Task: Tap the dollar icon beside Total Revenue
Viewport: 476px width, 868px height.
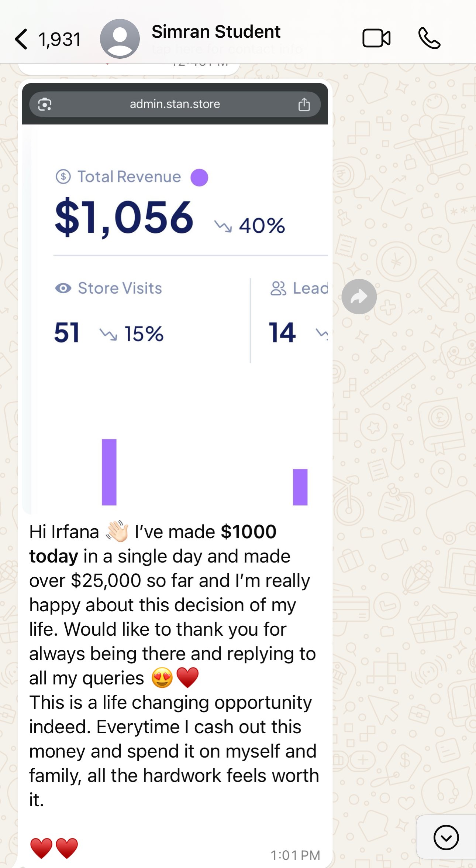Action: point(63,177)
